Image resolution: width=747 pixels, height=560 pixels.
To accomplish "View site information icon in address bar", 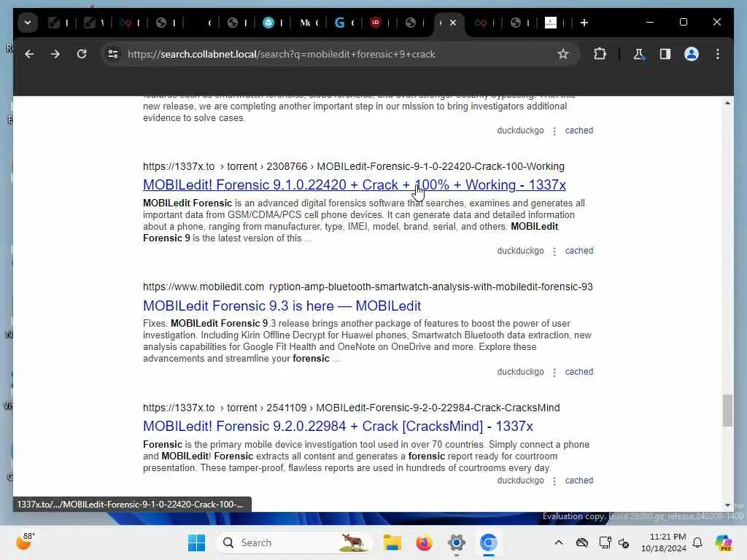I will [x=113, y=54].
